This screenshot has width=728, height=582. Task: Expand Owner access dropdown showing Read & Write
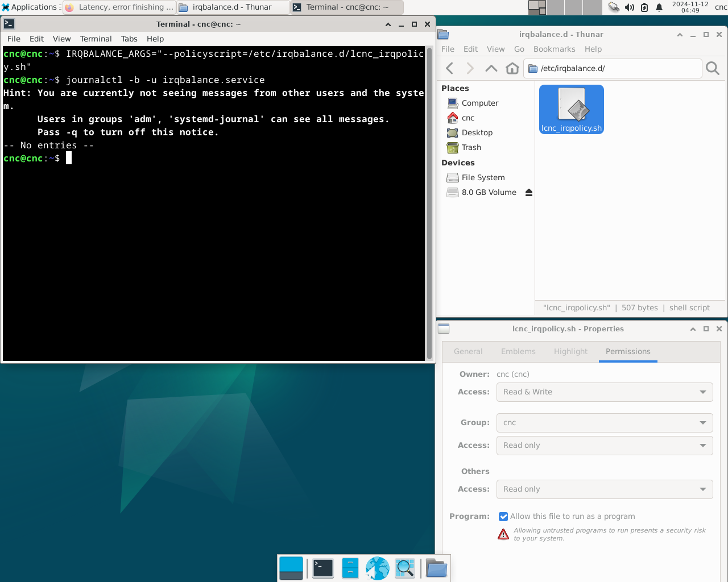pyautogui.click(x=605, y=392)
